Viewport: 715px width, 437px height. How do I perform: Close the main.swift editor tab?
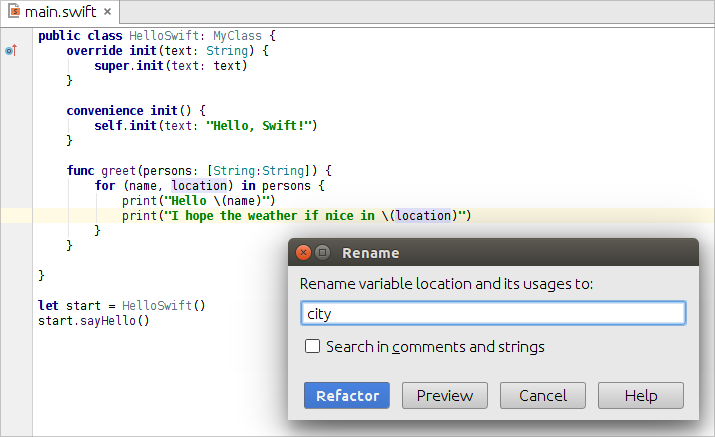pos(108,11)
